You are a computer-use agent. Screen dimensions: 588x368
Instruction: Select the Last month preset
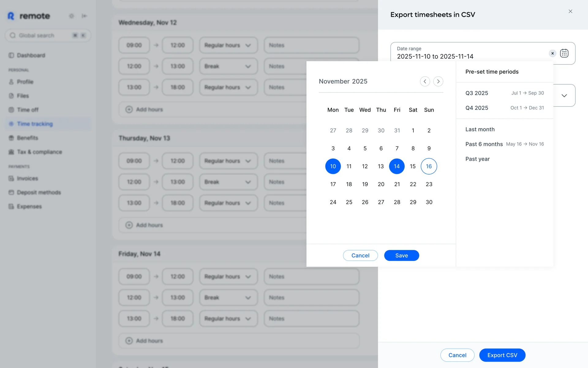pos(480,129)
